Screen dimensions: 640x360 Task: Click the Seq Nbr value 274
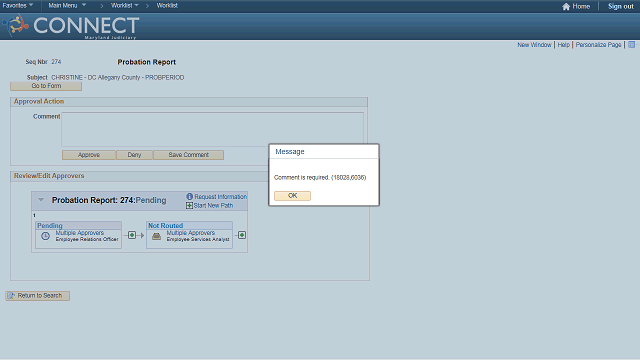(x=56, y=62)
